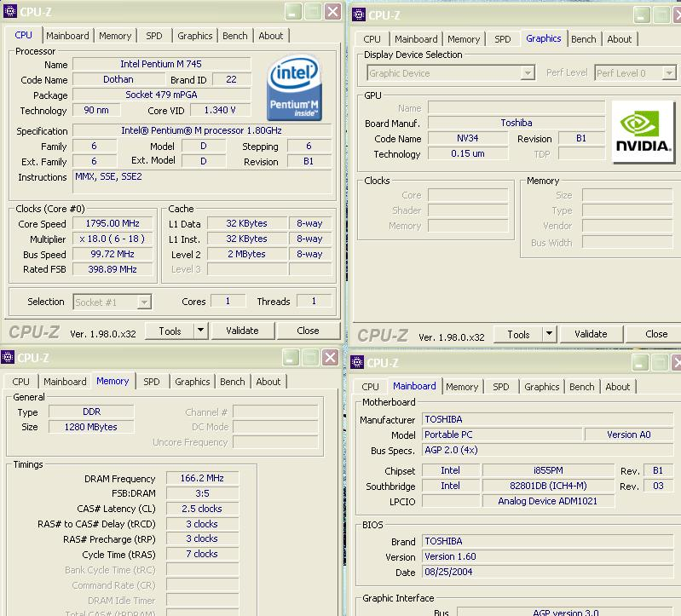Click the CAS# Latency value 2.5 clocks
681x616 pixels.
pyautogui.click(x=202, y=509)
